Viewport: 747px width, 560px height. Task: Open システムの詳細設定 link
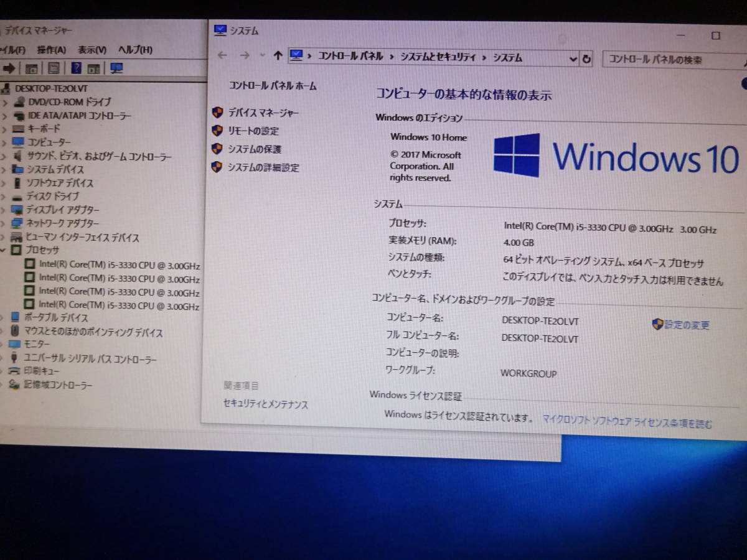click(263, 167)
